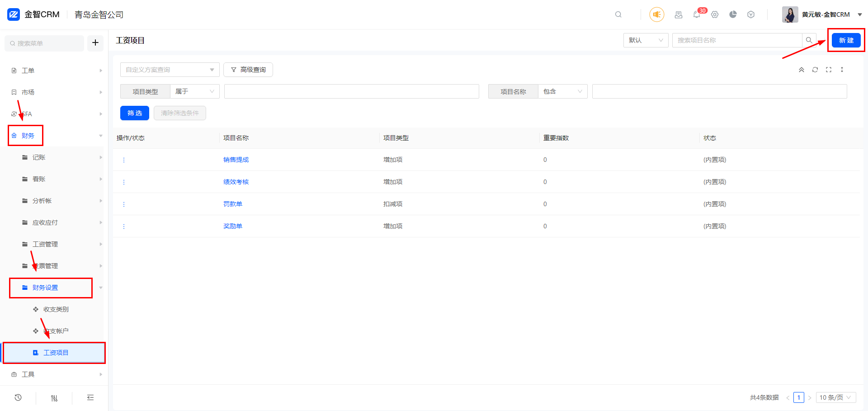Screen dimensions: 868x411
Task: Click the collapse sidebar icon at bottom
Action: click(90, 397)
